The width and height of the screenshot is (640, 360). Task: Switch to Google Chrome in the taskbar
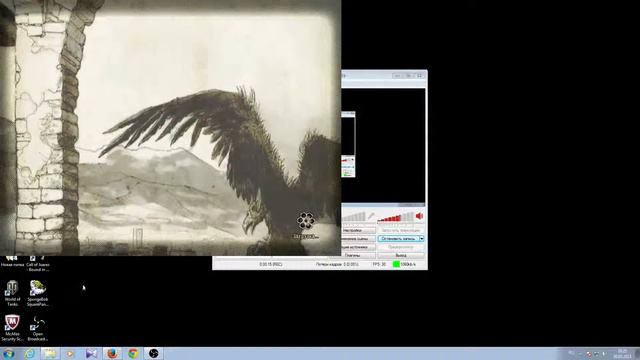pos(133,353)
